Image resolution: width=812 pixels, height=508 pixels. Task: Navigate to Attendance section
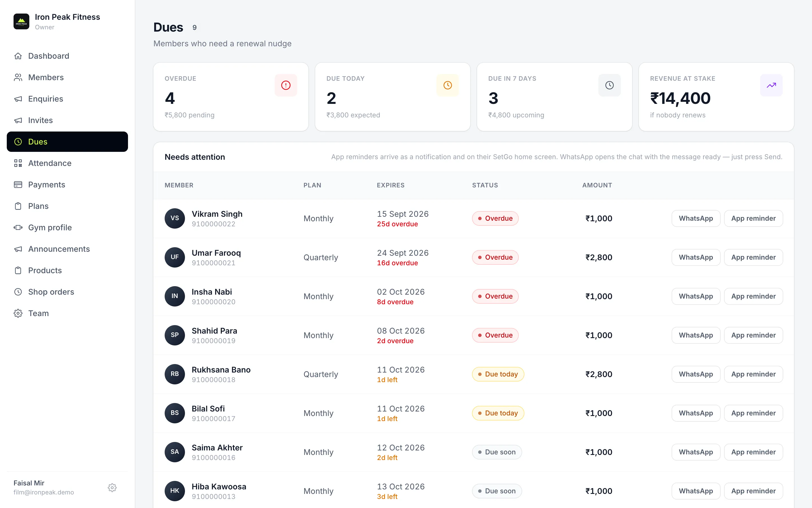click(x=67, y=163)
